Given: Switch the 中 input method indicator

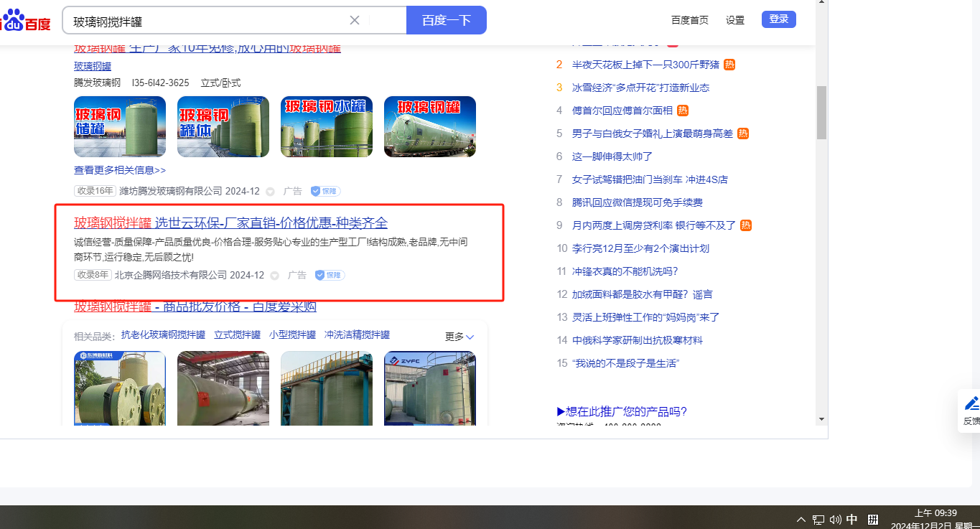Looking at the screenshot, I should 852,520.
